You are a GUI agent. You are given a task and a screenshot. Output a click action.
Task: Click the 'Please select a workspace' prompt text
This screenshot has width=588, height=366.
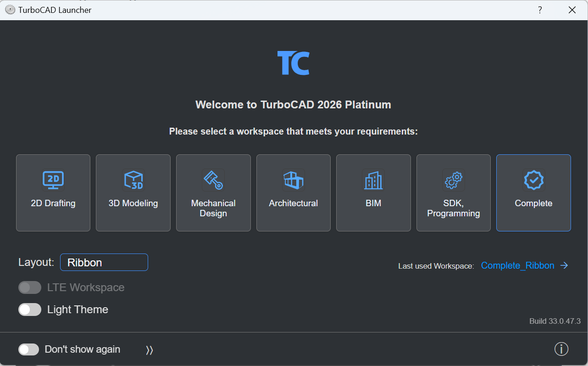tap(294, 131)
